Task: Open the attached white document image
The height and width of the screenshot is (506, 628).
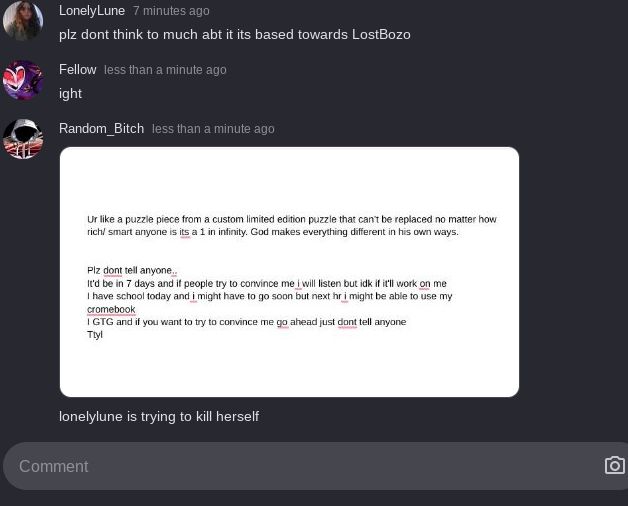Action: (289, 272)
